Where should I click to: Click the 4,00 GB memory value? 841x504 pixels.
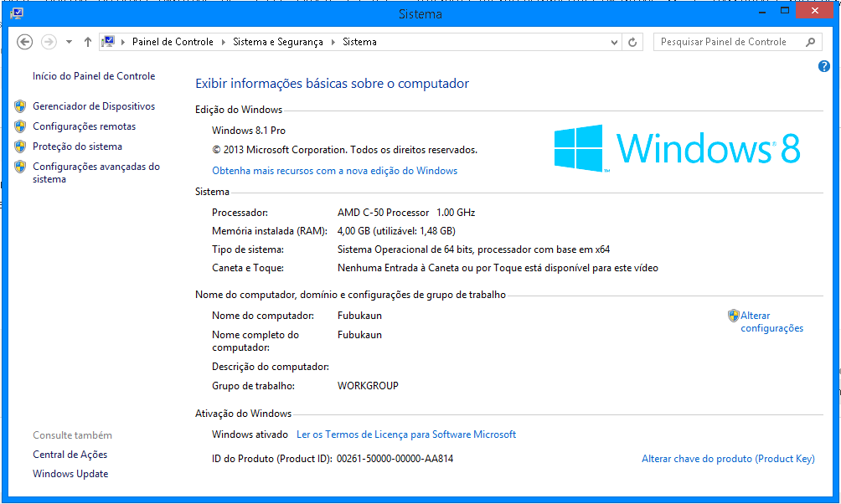click(396, 231)
